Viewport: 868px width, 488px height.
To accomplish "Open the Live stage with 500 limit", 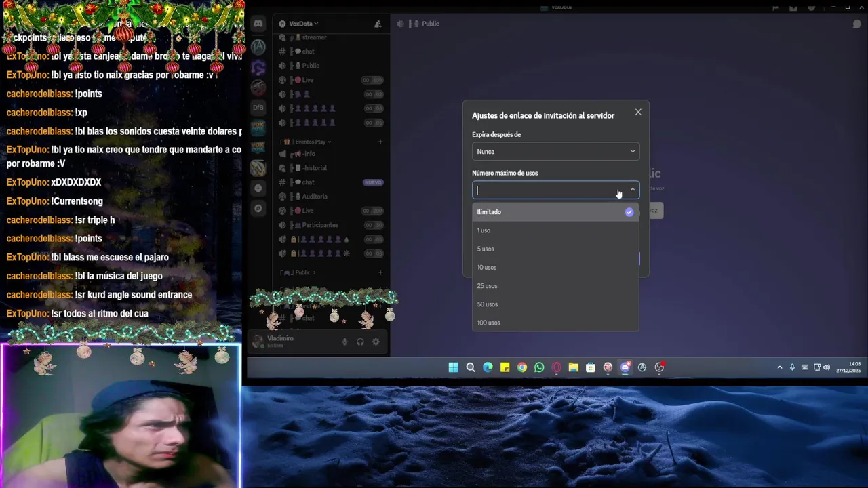I will tap(331, 80).
